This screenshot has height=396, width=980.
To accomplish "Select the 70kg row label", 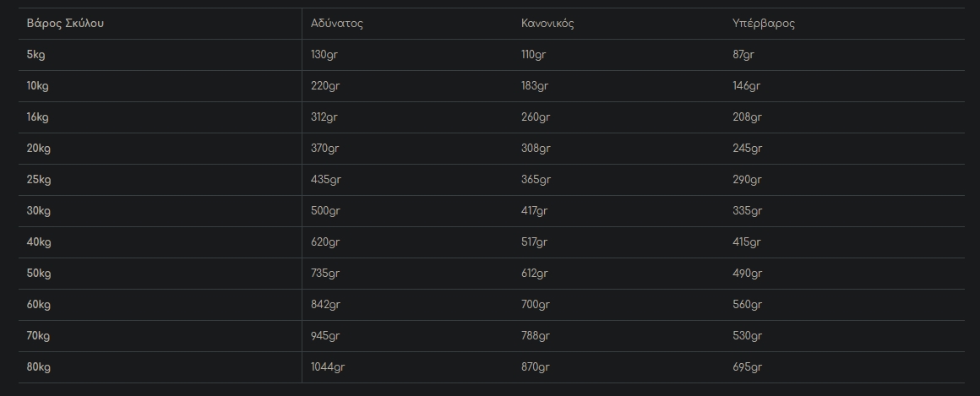I will point(39,336).
